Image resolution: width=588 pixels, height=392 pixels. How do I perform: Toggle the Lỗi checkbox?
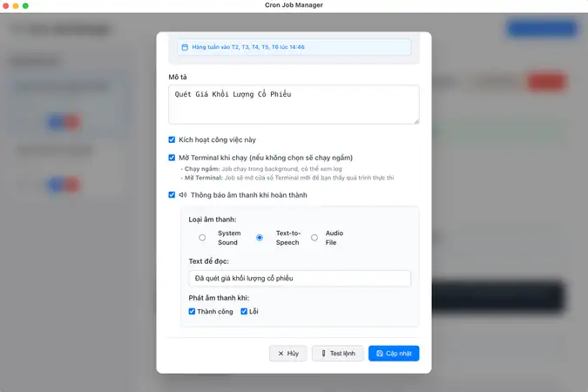(x=244, y=311)
